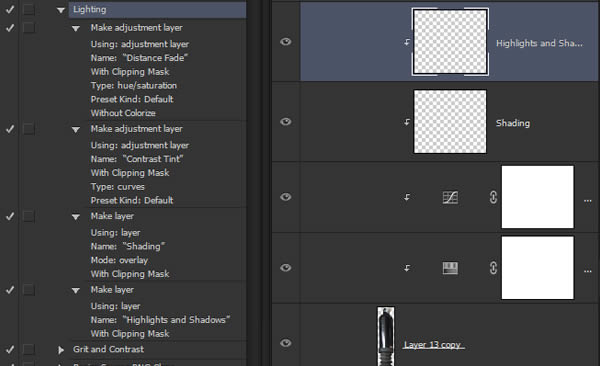Image resolution: width=600 pixels, height=366 pixels.
Task: Toggle the dialog box for Grit and Contrast
Action: coord(29,349)
